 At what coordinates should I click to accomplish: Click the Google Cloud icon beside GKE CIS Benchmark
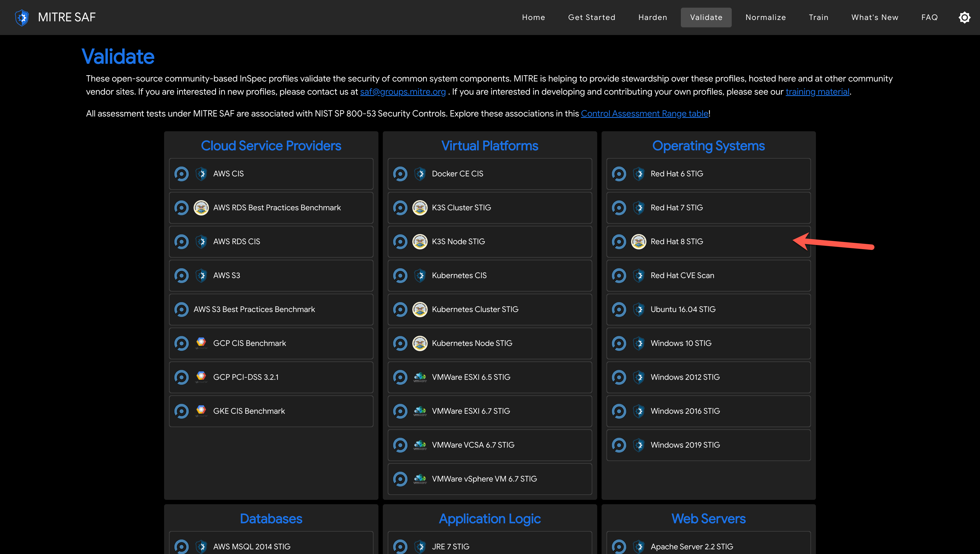pos(201,411)
